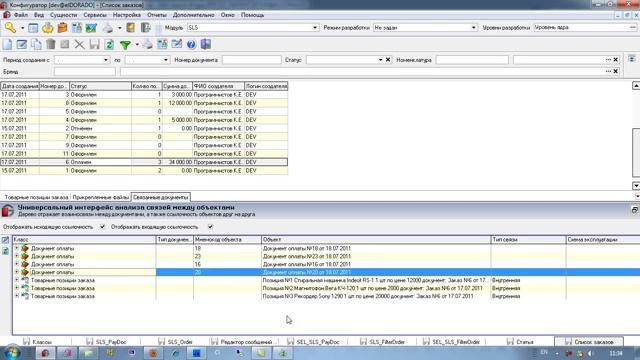Click the book icon after the help icon
Screen dimensions: 640x360
[206, 44]
